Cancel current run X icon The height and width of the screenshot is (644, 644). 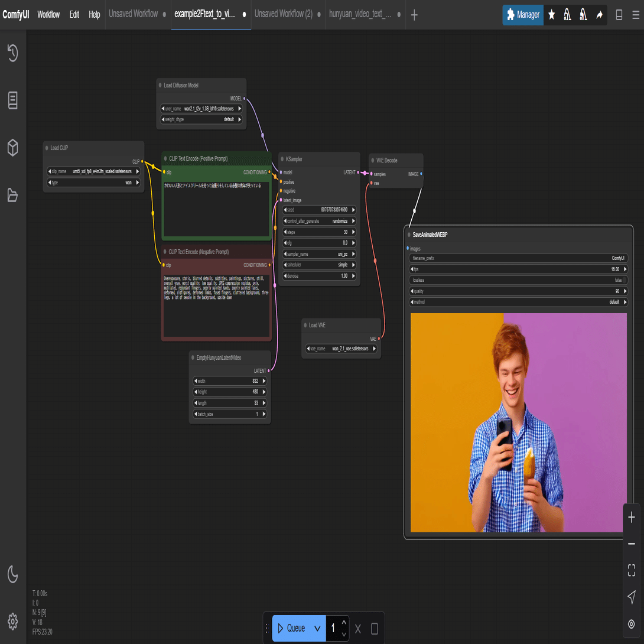tap(357, 629)
